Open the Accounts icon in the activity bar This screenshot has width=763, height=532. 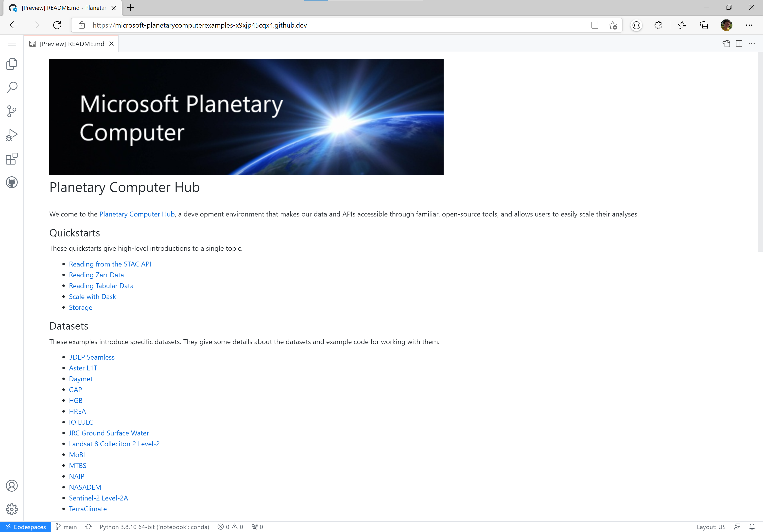12,485
